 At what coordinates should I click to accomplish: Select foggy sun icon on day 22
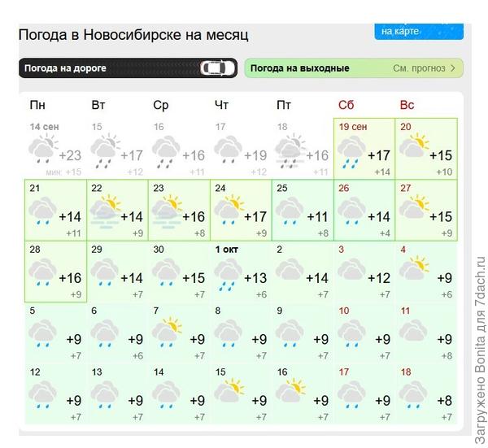point(105,211)
